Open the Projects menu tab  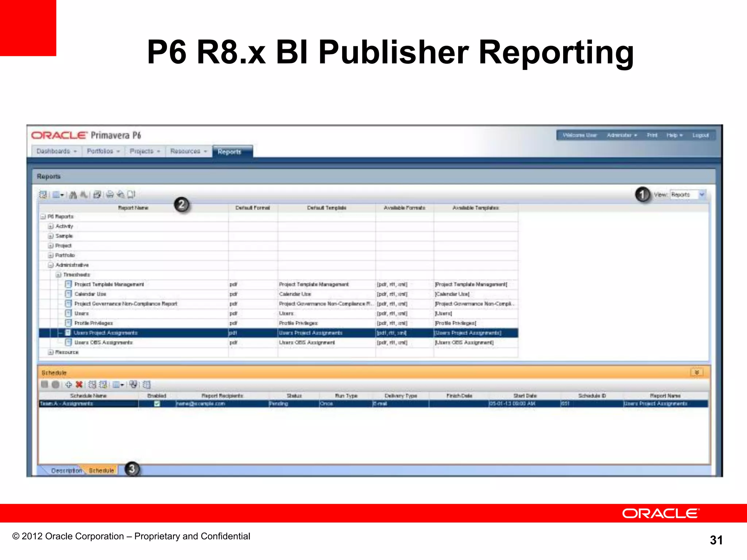coord(145,151)
